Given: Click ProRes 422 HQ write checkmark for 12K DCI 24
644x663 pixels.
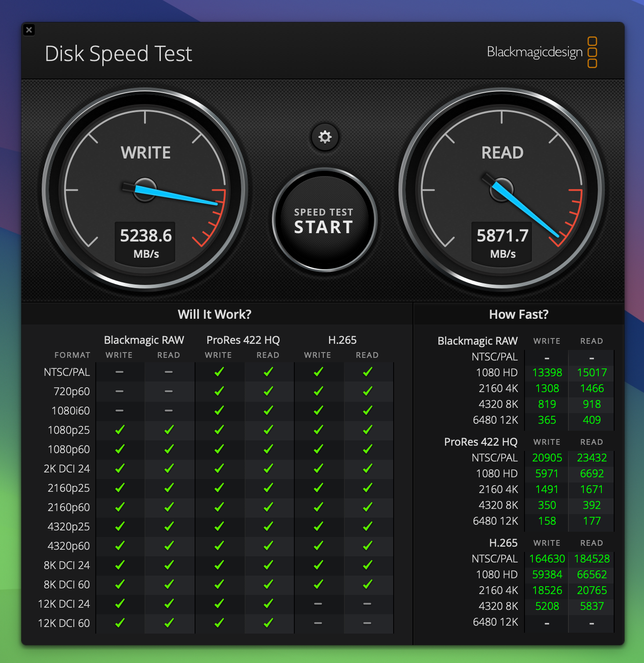Looking at the screenshot, I should [219, 604].
